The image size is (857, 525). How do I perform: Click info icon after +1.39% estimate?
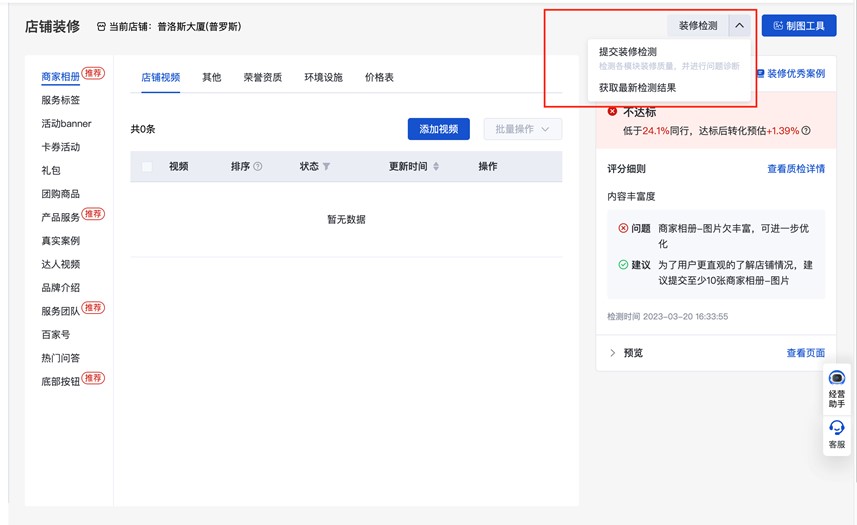(x=806, y=131)
